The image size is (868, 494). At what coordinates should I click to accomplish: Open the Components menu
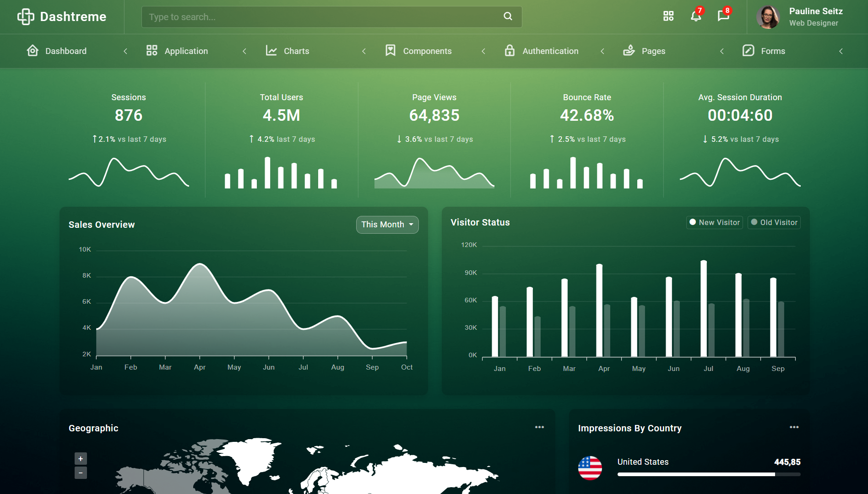(x=427, y=51)
